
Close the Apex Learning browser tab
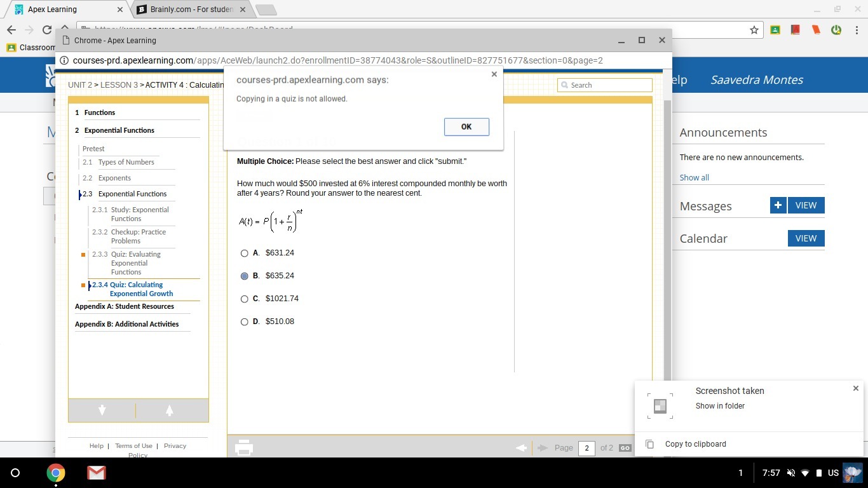(x=121, y=10)
